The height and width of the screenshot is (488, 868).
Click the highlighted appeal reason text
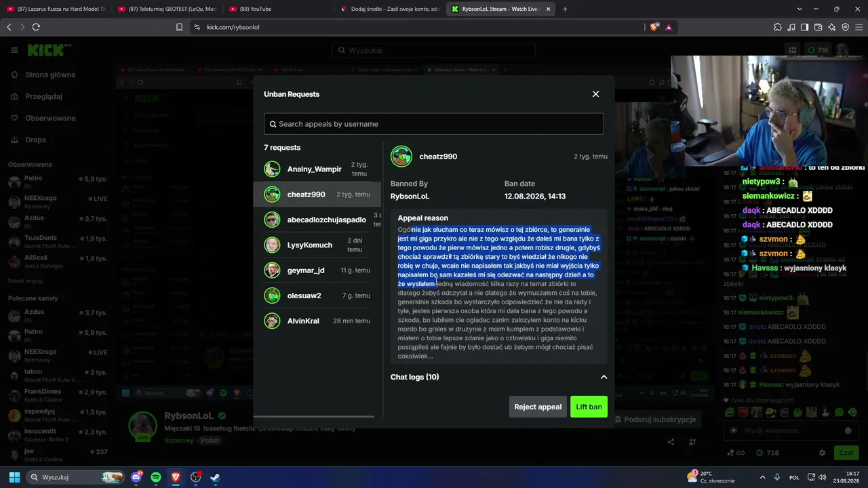pyautogui.click(x=498, y=258)
